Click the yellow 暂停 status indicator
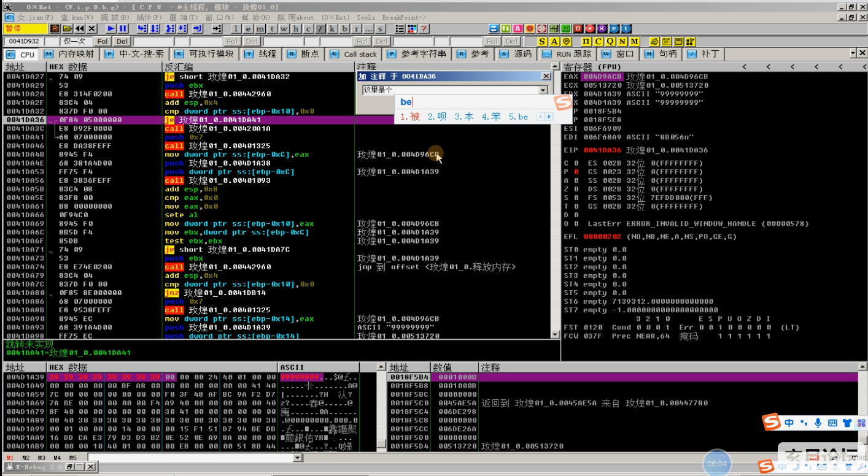 tap(25, 29)
